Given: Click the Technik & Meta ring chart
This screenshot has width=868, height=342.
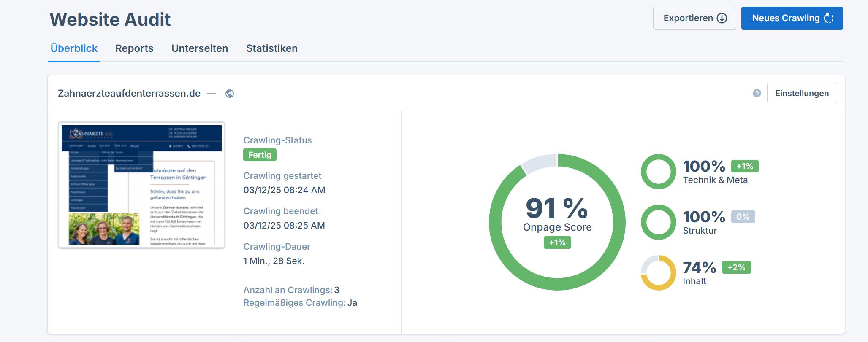Looking at the screenshot, I should (658, 172).
